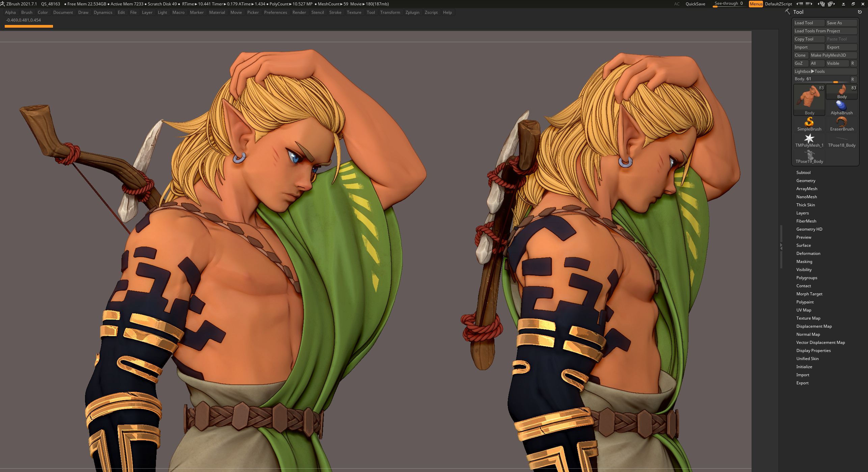
Task: Open Lightbox Tools browser
Action: click(825, 71)
